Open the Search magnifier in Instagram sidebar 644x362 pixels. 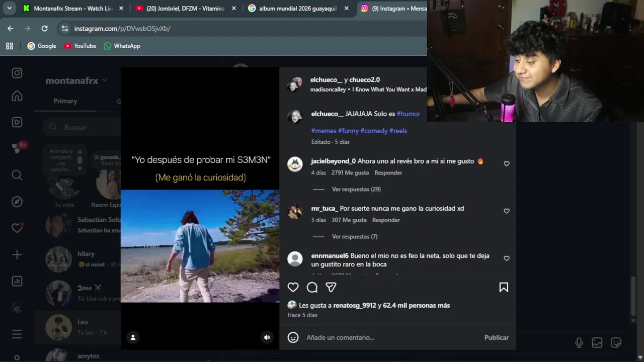(17, 175)
